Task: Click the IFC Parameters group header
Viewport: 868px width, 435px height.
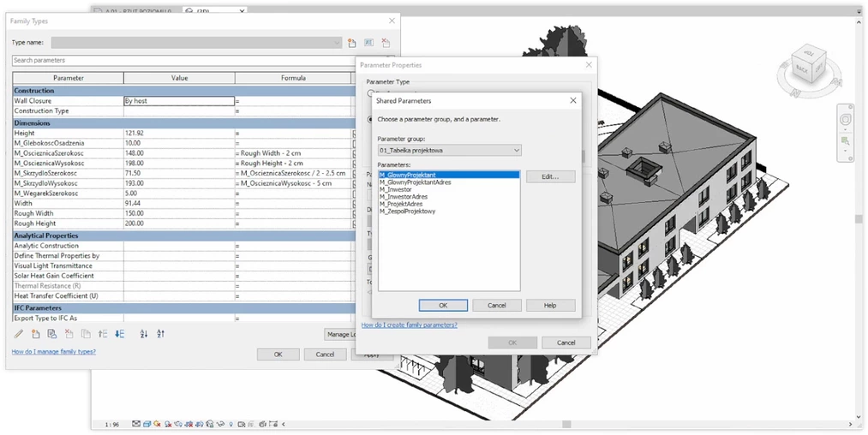Action: point(183,307)
